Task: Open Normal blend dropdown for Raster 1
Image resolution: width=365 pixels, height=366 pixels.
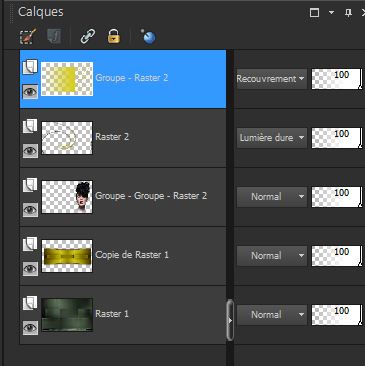Action: pos(271,314)
